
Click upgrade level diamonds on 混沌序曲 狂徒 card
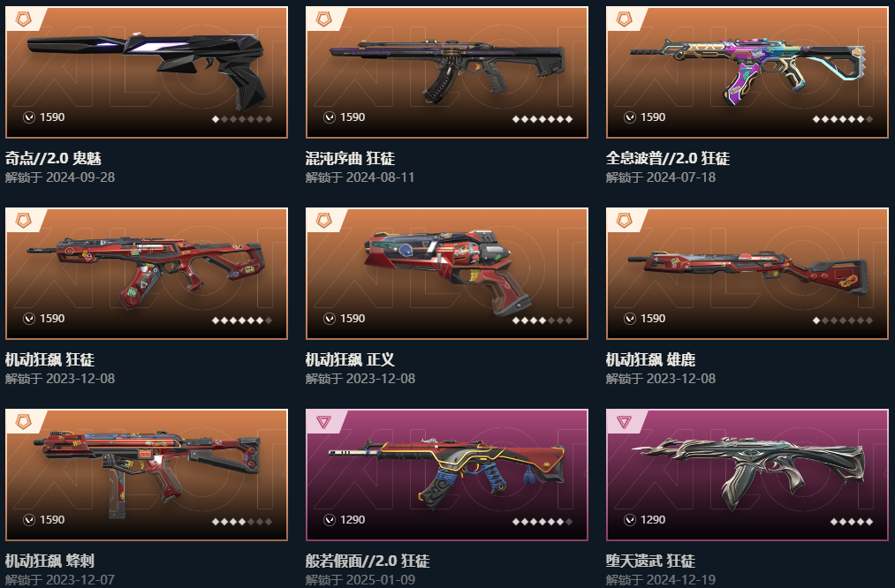tap(542, 119)
